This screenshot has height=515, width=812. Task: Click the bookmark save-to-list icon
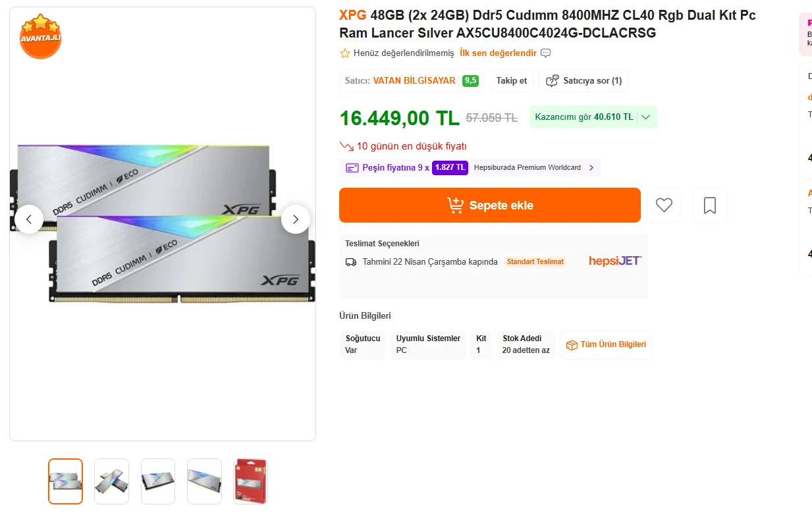pyautogui.click(x=710, y=205)
